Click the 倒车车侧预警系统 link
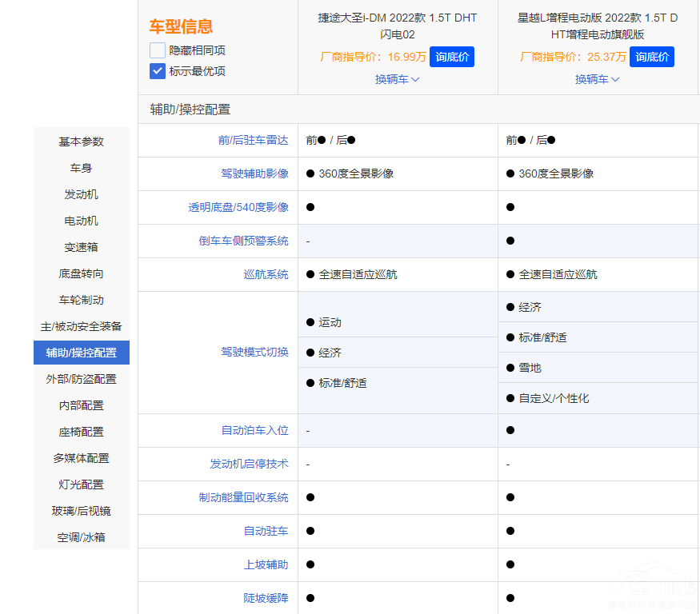Screen dimensions: 700x614 pos(243,241)
